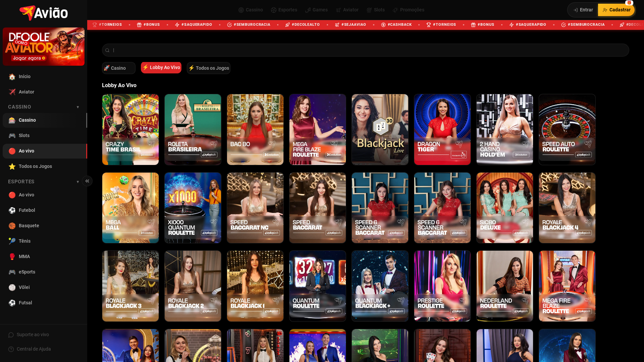Click the Futsal ball icon
The image size is (644, 362).
[x=12, y=303]
